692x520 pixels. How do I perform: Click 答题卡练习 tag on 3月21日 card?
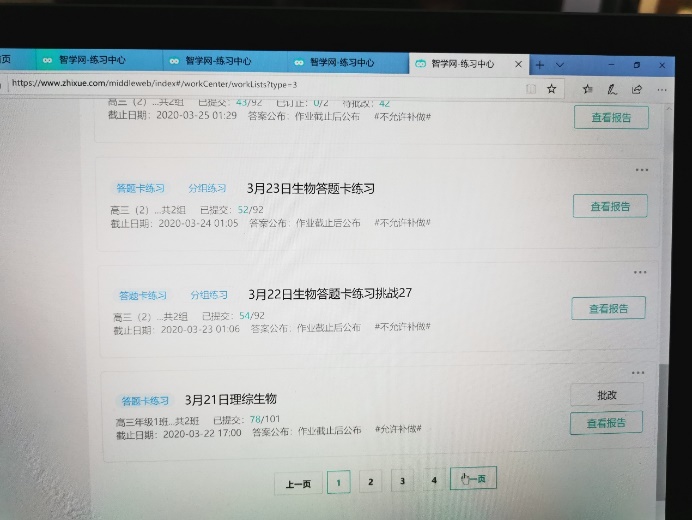pyautogui.click(x=145, y=401)
